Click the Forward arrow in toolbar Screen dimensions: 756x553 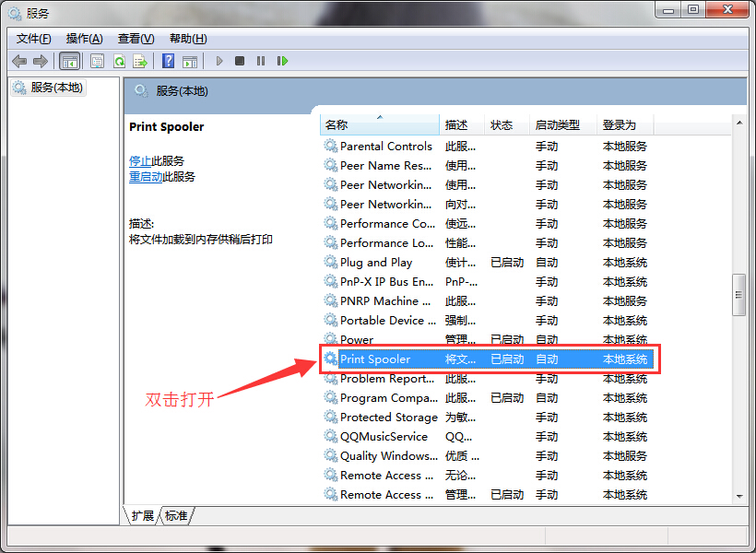(x=41, y=61)
